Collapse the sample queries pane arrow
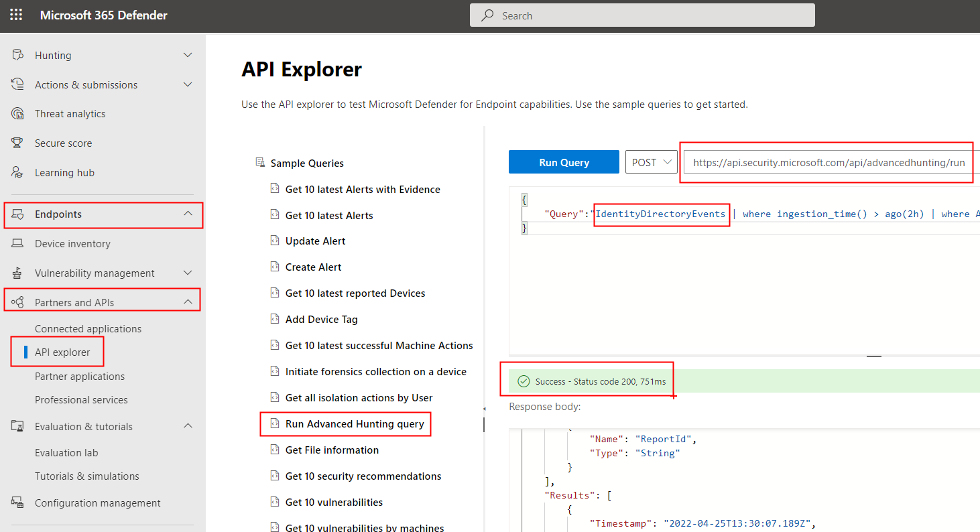Image resolution: width=980 pixels, height=532 pixels. pos(483,409)
